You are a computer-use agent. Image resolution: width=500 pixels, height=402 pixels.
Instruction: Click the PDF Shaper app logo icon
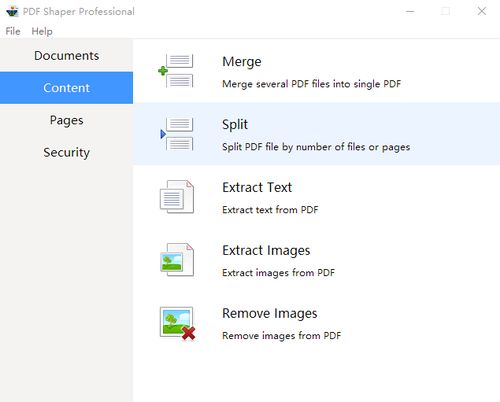click(x=12, y=11)
